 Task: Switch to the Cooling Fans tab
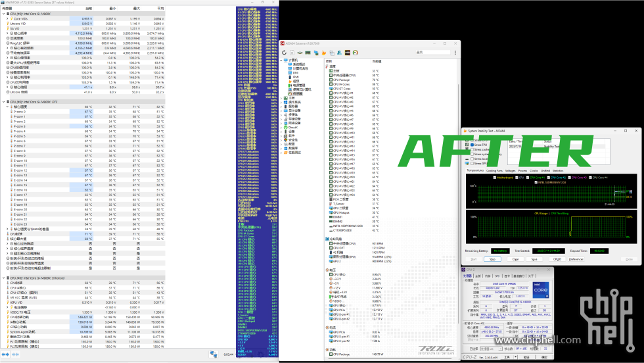494,170
